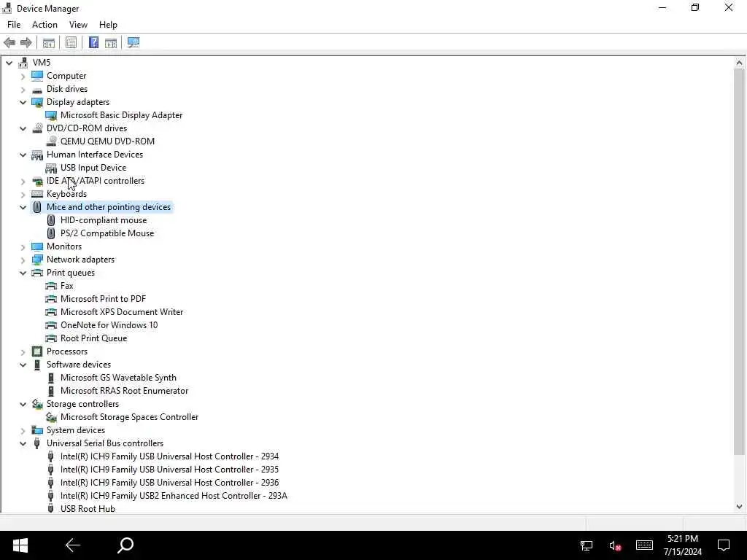Click the Network adapters category icon
The width and height of the screenshot is (747, 560).
click(37, 260)
